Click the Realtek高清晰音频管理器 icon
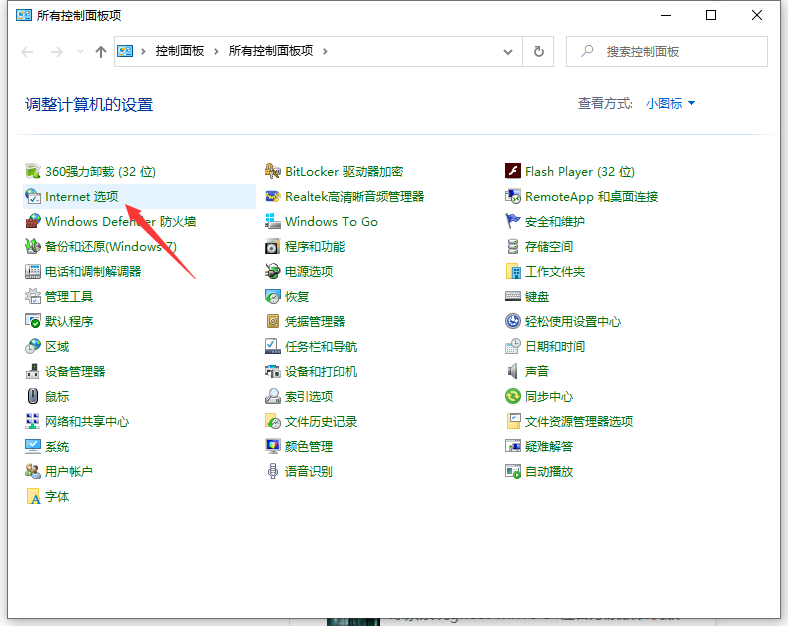This screenshot has width=788, height=626. click(x=273, y=197)
